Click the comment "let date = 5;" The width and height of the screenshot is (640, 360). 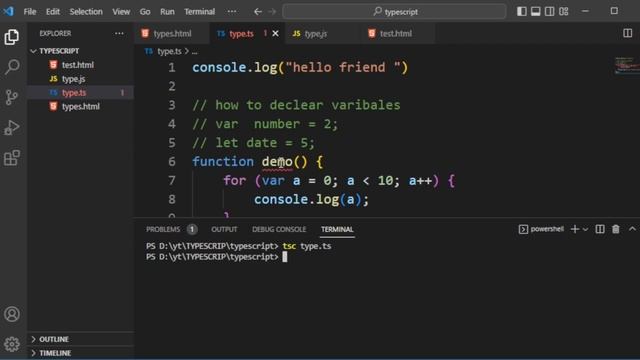click(253, 142)
